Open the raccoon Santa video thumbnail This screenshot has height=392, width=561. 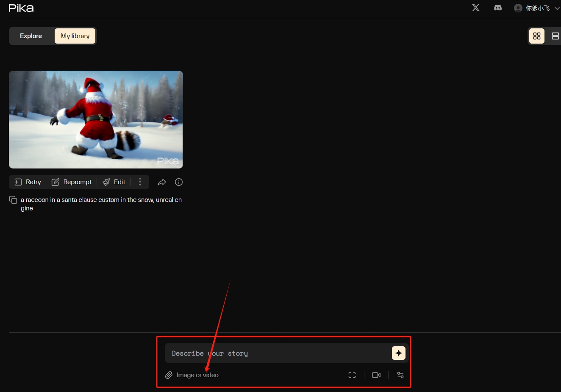[x=96, y=119]
